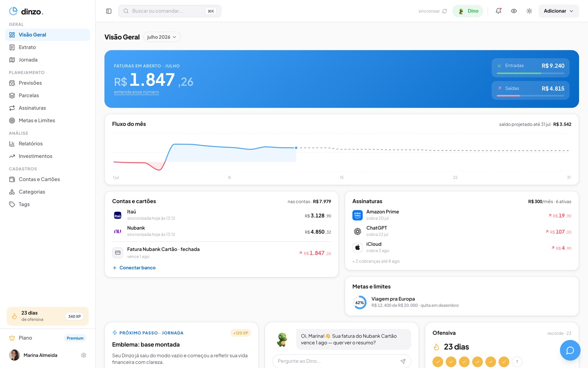The height and width of the screenshot is (368, 588).
Task: Click the +120 XP badge
Action: (241, 333)
